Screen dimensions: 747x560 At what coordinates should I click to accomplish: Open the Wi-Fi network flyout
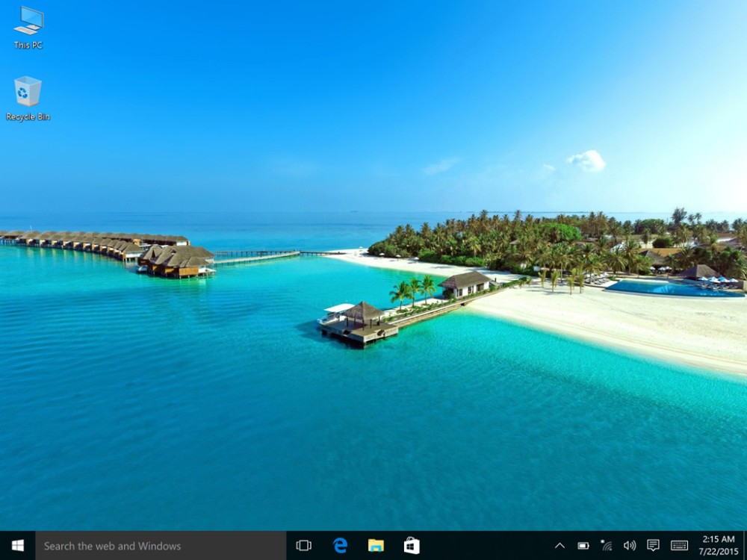(607, 546)
